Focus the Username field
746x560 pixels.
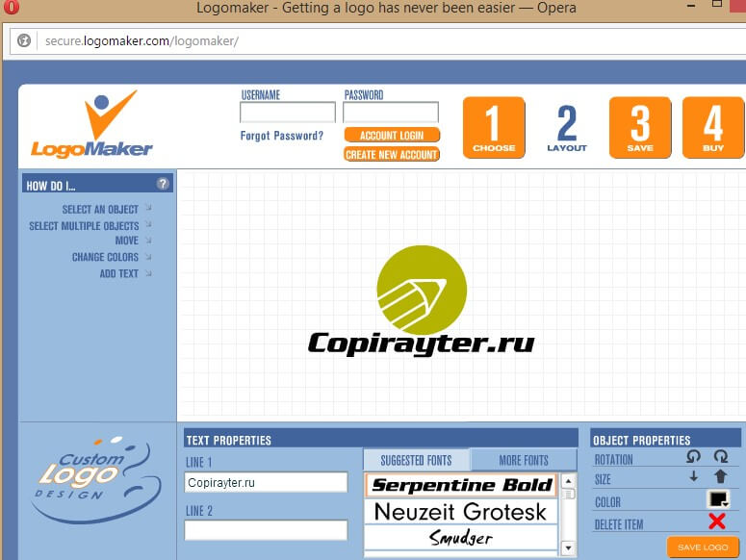point(288,113)
